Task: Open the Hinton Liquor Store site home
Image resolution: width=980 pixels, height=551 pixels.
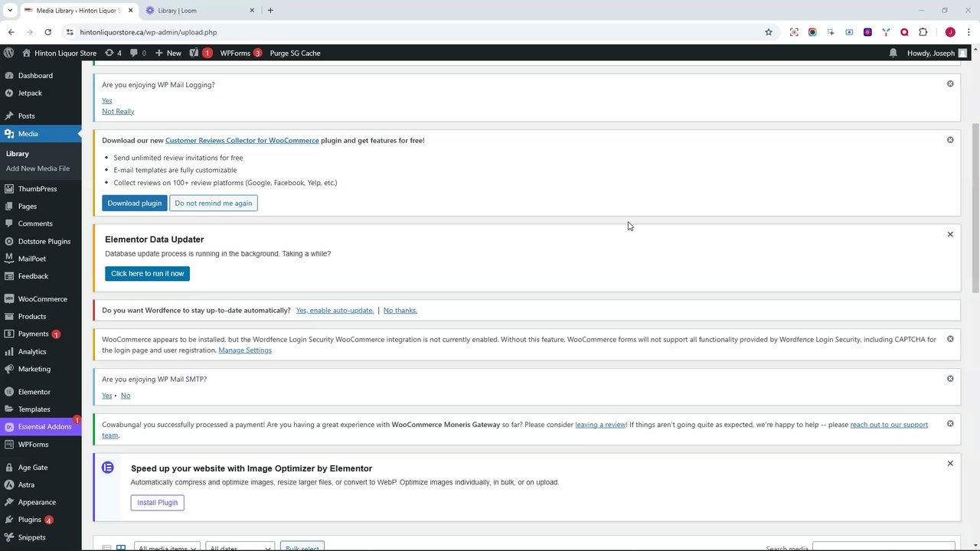Action: (x=60, y=53)
